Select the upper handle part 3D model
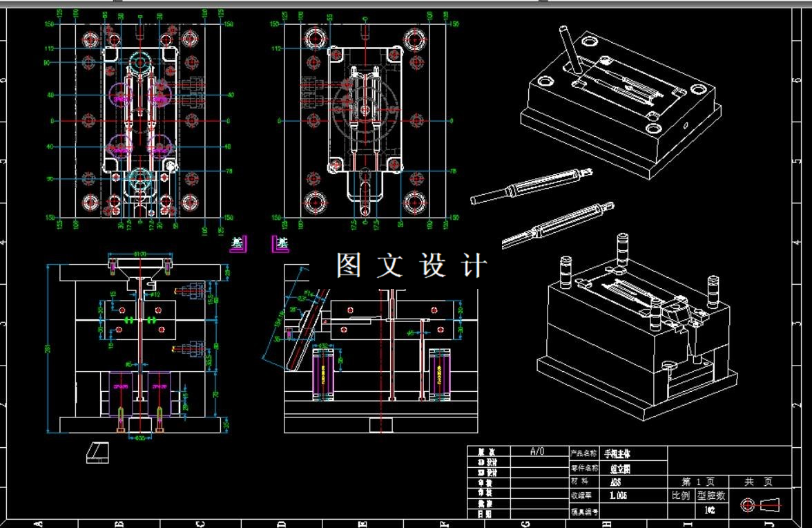Screen dimensions: 812x528 click(x=532, y=185)
